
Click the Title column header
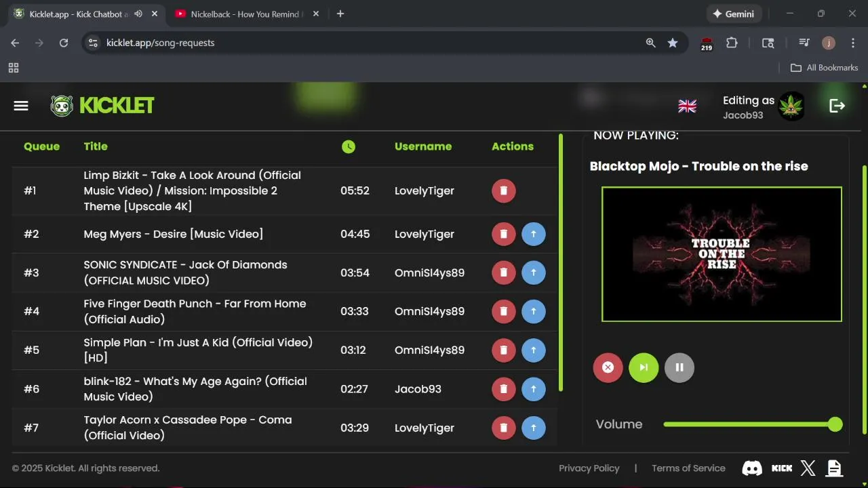click(x=96, y=146)
